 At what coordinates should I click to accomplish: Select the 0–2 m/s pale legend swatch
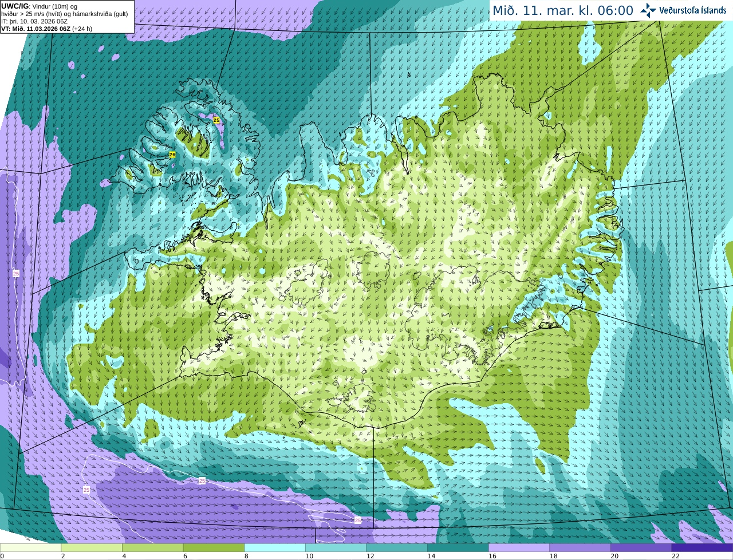(x=30, y=547)
